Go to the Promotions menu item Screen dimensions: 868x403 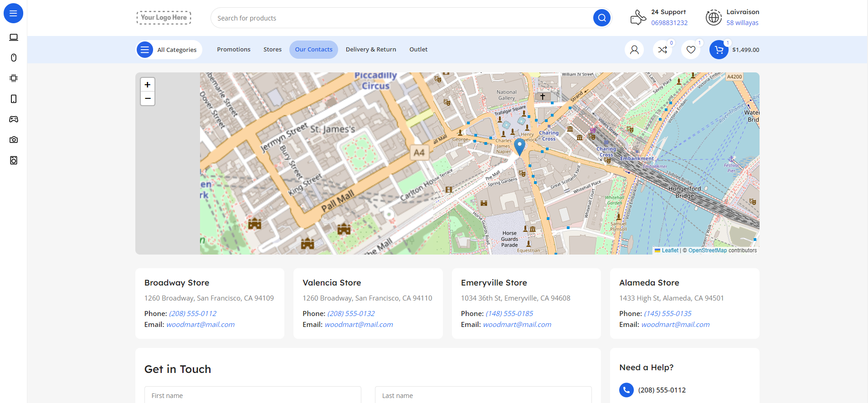pos(233,50)
